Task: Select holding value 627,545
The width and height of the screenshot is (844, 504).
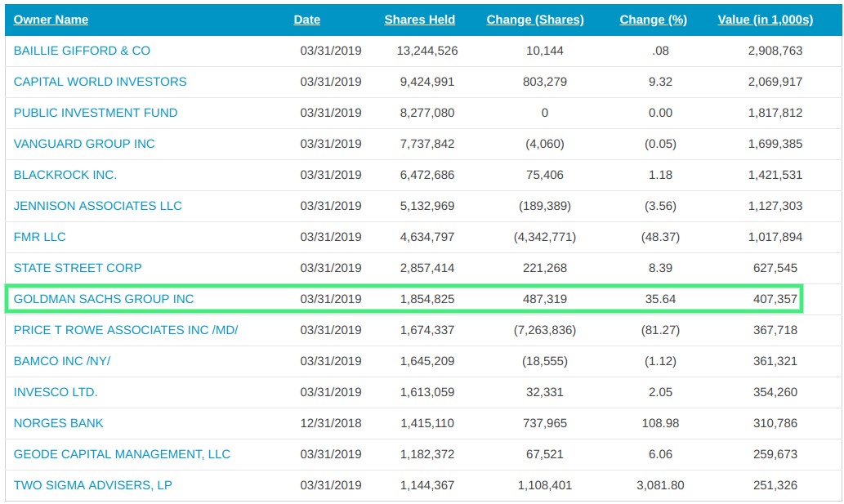Action: (x=775, y=268)
